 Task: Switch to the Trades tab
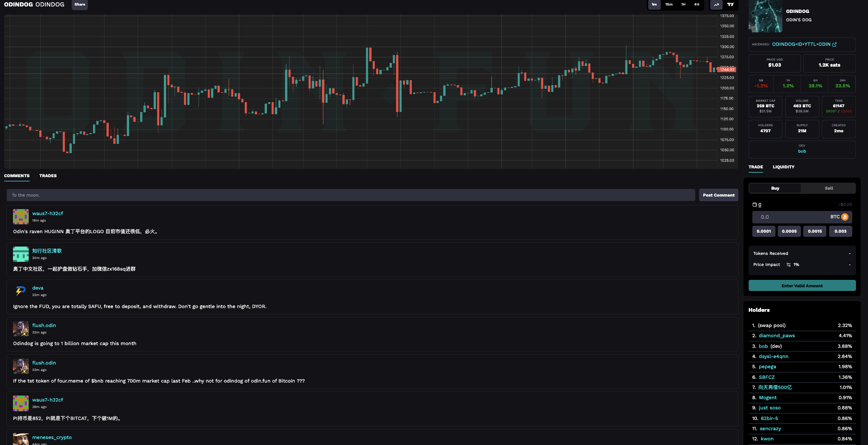pyautogui.click(x=48, y=176)
